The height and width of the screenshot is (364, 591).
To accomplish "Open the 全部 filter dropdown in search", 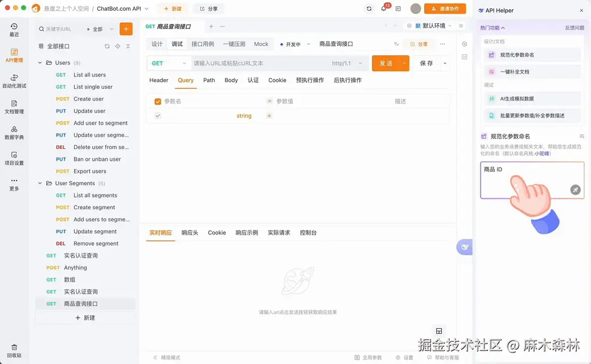I will pyautogui.click(x=100, y=29).
